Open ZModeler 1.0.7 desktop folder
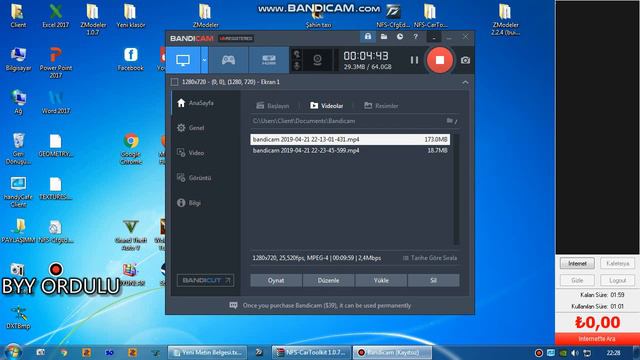640x360 pixels. (93, 19)
